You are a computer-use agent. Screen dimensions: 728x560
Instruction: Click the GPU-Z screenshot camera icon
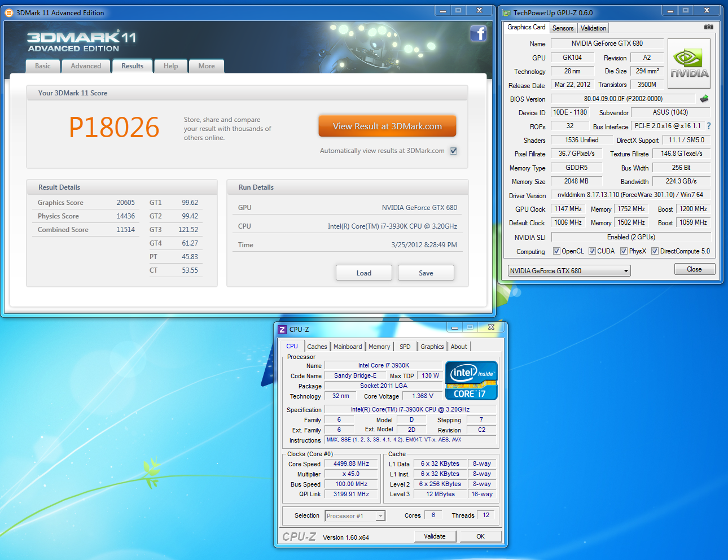coord(709,27)
